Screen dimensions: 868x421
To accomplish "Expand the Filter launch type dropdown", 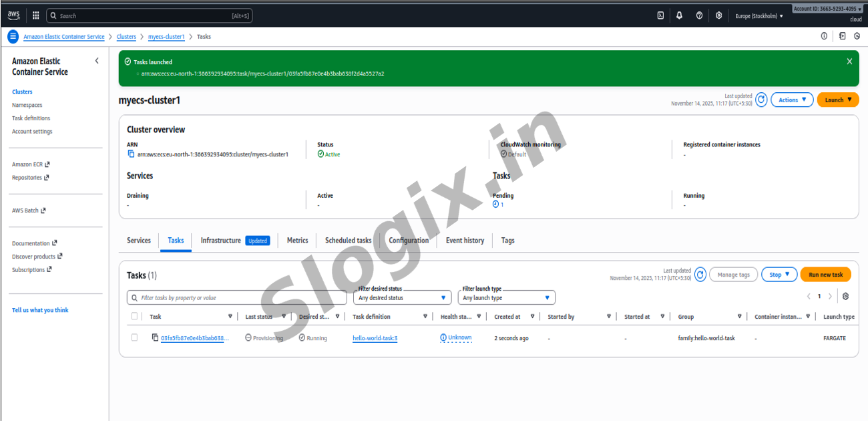I will point(506,298).
